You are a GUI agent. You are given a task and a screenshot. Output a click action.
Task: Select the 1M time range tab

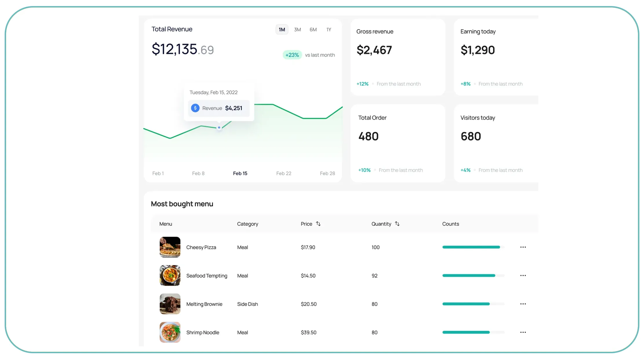tap(282, 30)
